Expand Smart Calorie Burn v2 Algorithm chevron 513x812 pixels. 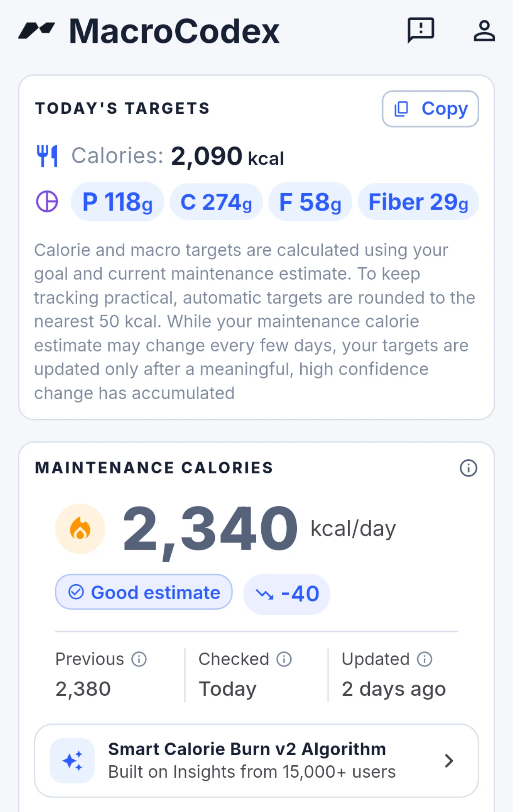click(x=449, y=760)
